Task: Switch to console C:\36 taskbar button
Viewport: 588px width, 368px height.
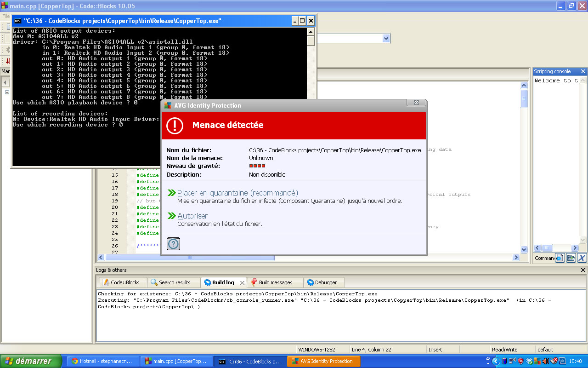Action: pyautogui.click(x=250, y=361)
